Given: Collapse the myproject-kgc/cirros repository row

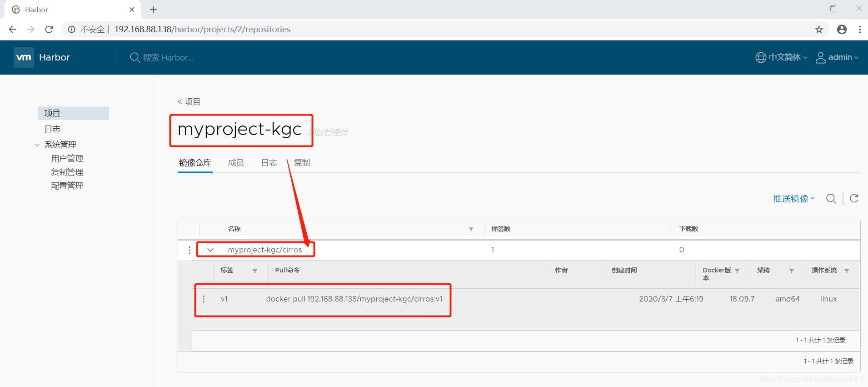Looking at the screenshot, I should [210, 250].
